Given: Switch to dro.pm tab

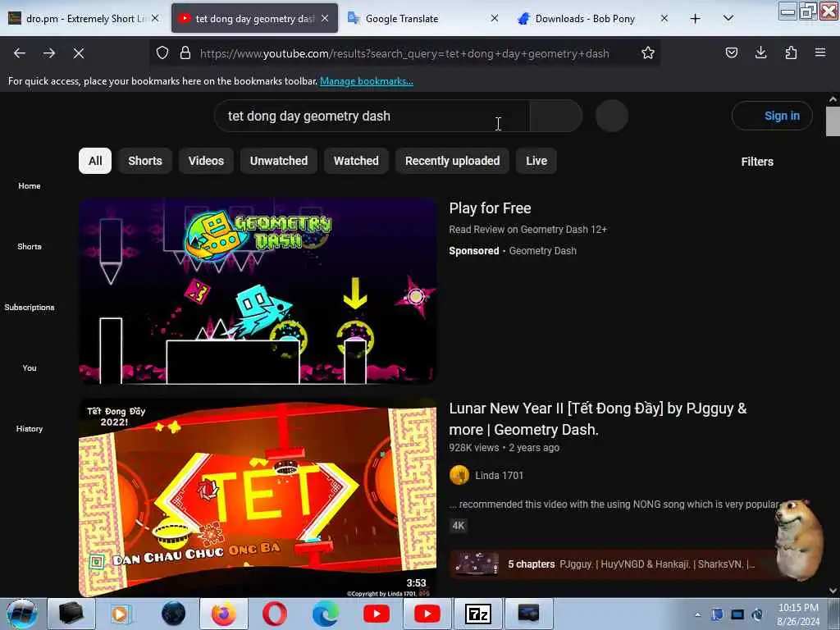Looking at the screenshot, I should [84, 19].
